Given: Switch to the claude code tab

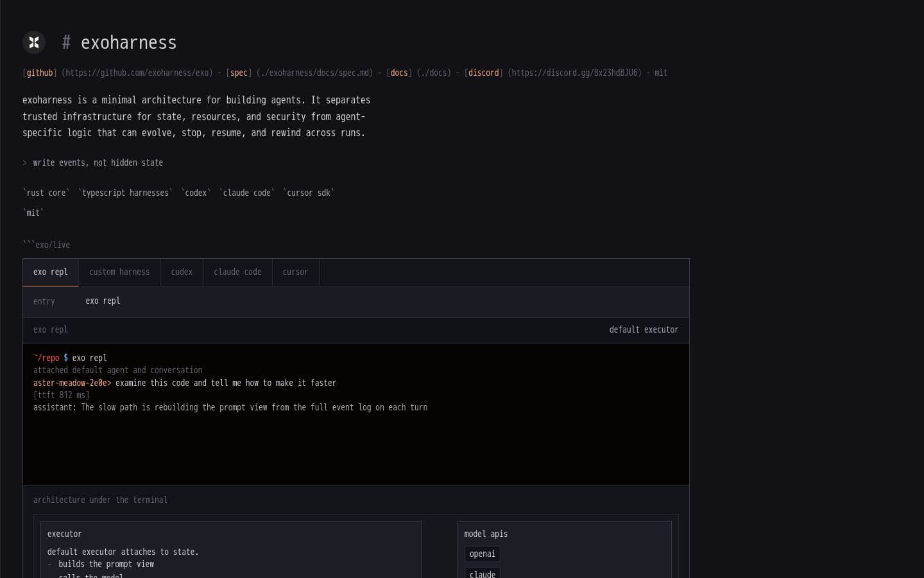Looking at the screenshot, I should (237, 272).
